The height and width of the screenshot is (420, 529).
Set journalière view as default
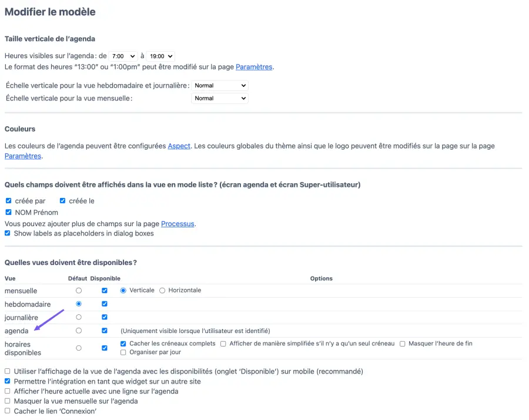click(x=79, y=317)
